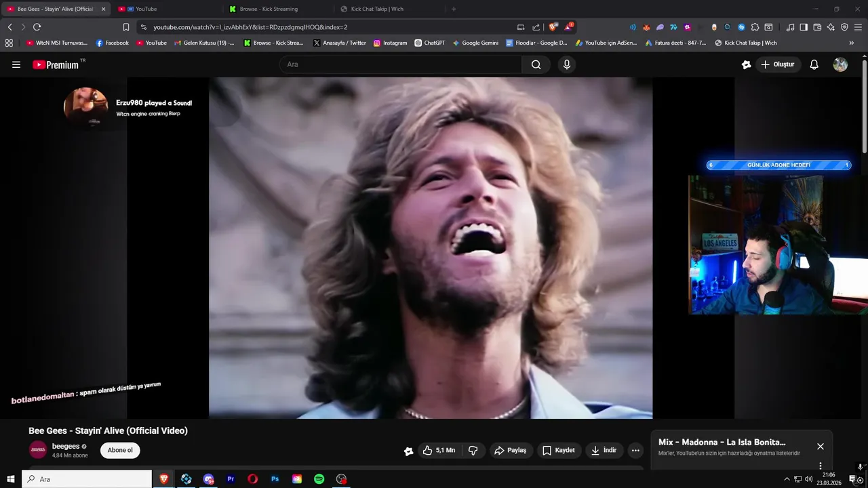
Task: Open Premiere Pro from the taskbar
Action: tap(231, 479)
